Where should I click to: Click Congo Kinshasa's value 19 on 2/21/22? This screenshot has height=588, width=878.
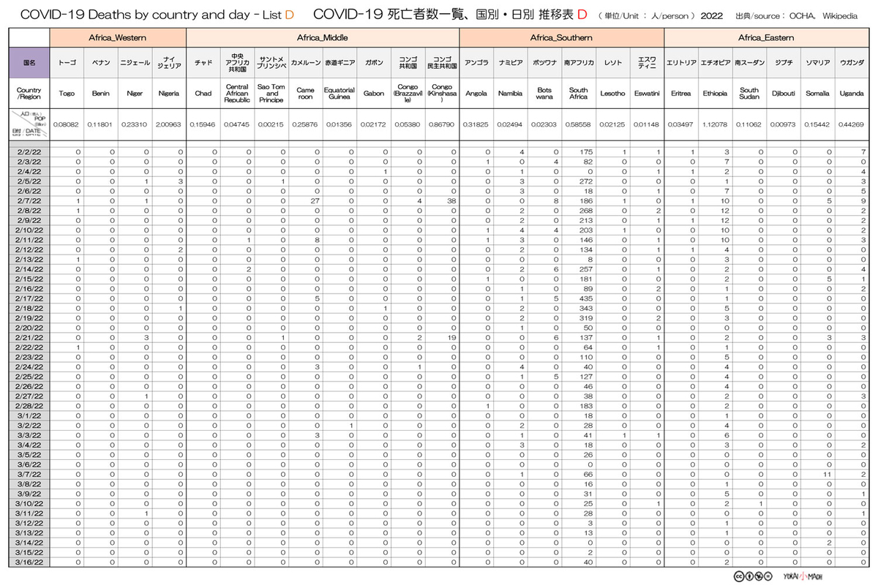click(451, 337)
